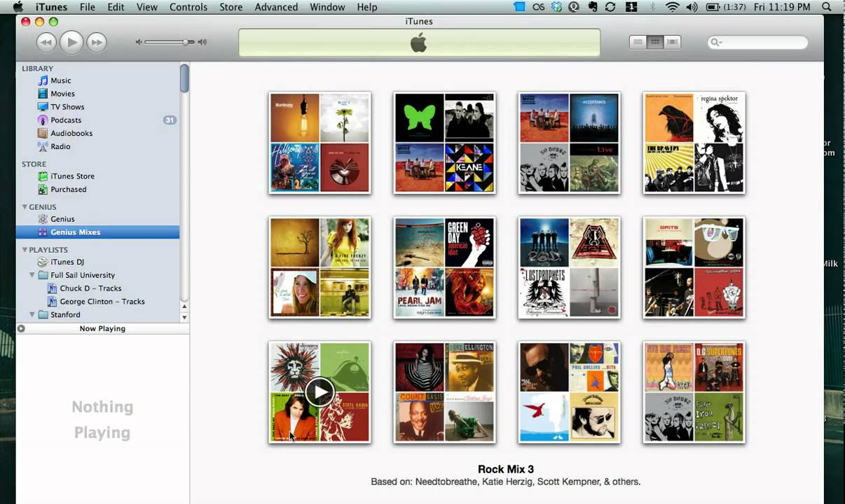Play the Rock Mix 3 genius mix
Image resolution: width=845 pixels, height=504 pixels.
(x=320, y=392)
